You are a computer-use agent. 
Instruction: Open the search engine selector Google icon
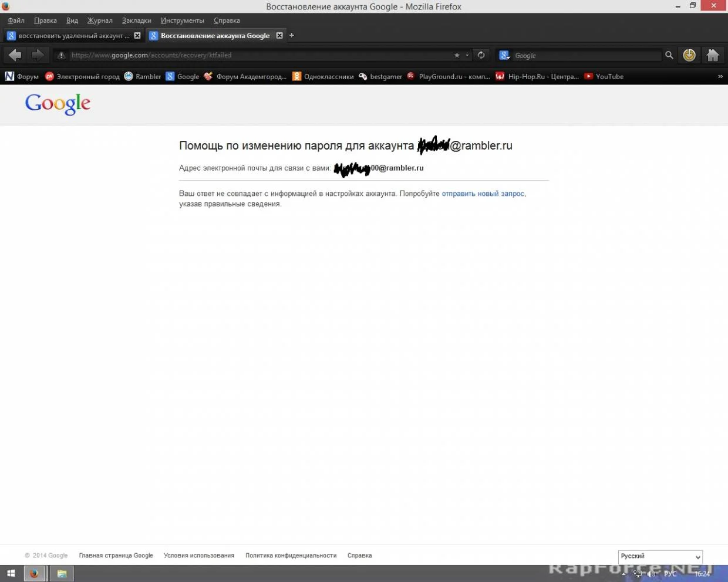click(504, 55)
